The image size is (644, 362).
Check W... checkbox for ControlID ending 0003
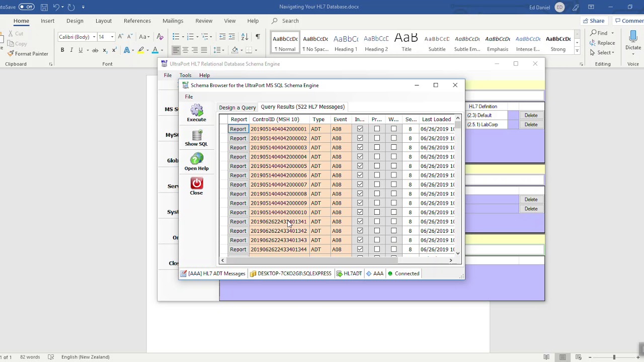click(393, 148)
